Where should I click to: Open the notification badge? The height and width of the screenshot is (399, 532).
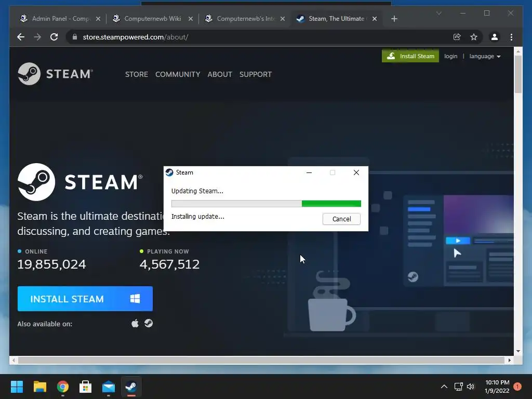517,387
